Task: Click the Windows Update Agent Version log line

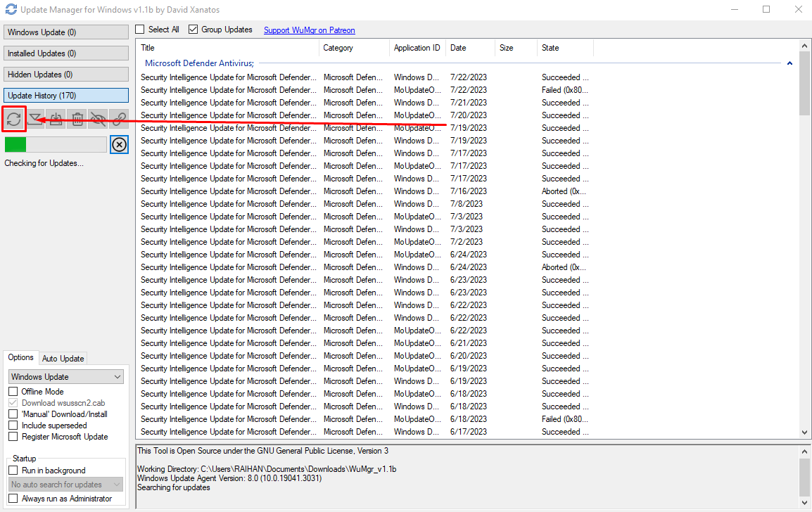Action: [x=229, y=478]
